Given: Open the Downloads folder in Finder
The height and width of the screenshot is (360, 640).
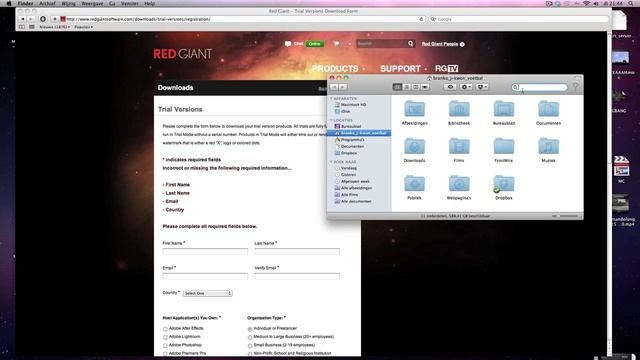Looking at the screenshot, I should coord(414,146).
